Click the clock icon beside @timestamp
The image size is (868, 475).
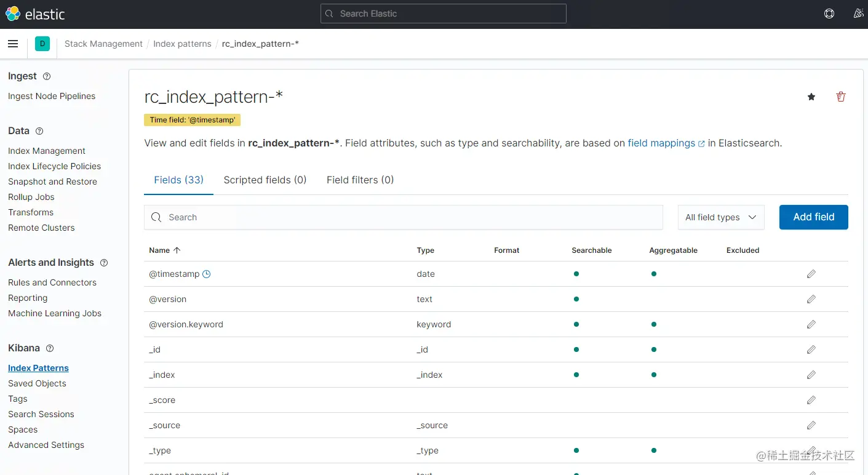[207, 274]
